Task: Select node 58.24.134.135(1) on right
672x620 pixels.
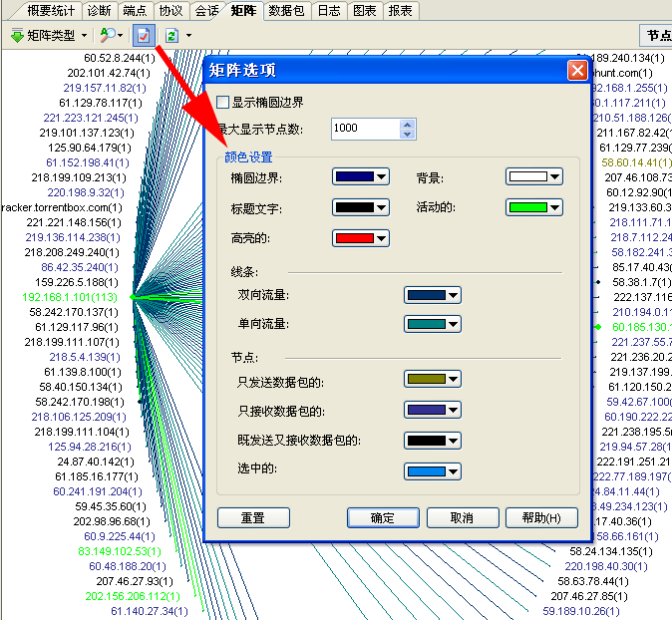Action: point(611,551)
